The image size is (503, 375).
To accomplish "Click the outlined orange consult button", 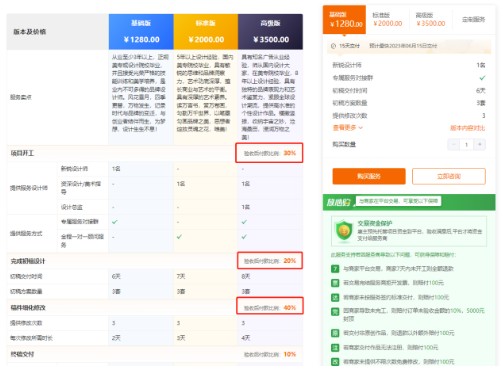I will click(449, 176).
